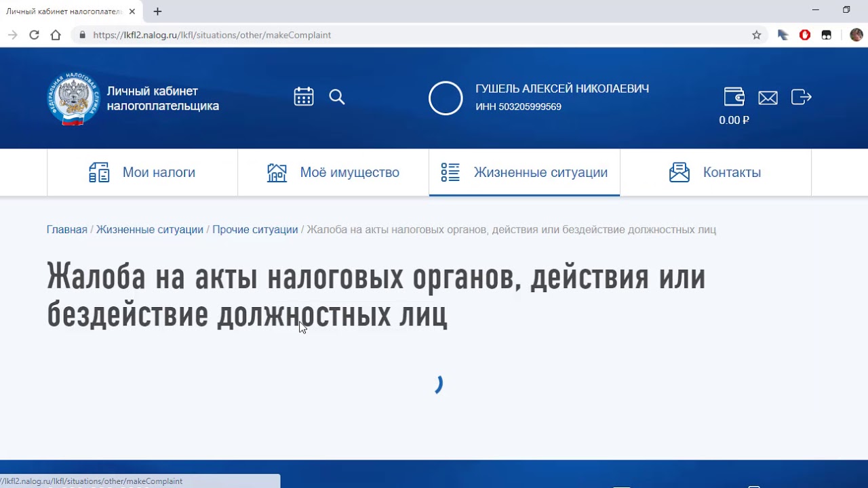Viewport: 868px width, 488px height.
Task: Click the browser address bar URL
Action: point(212,35)
